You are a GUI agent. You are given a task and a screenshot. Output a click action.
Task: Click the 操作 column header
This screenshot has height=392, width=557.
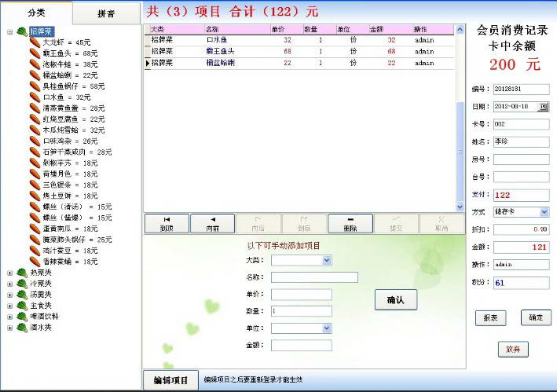[x=434, y=30]
